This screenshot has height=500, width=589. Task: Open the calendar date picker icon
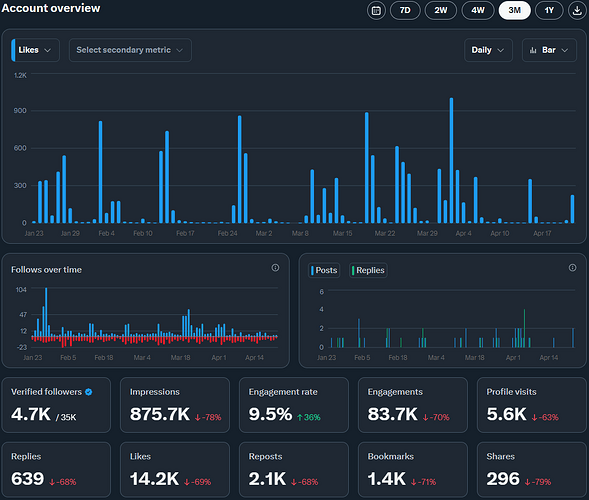click(376, 11)
